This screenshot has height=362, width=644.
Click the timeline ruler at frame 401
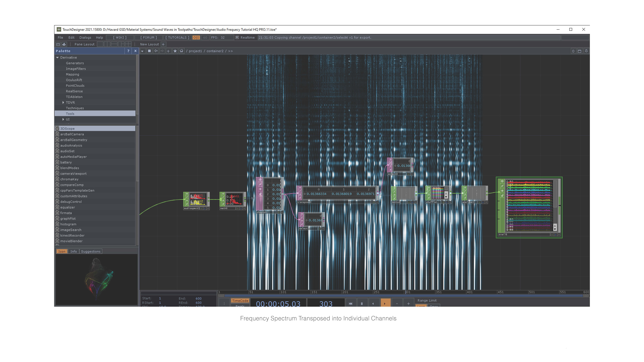click(470, 292)
